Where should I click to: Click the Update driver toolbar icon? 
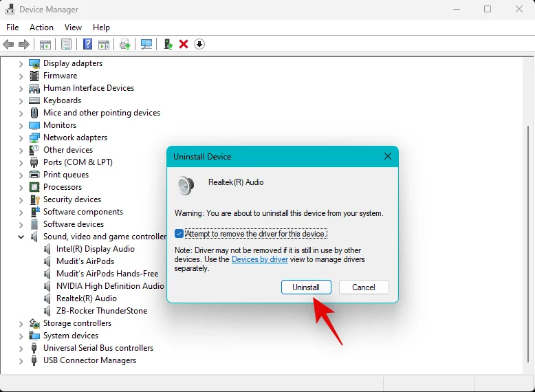click(x=168, y=44)
